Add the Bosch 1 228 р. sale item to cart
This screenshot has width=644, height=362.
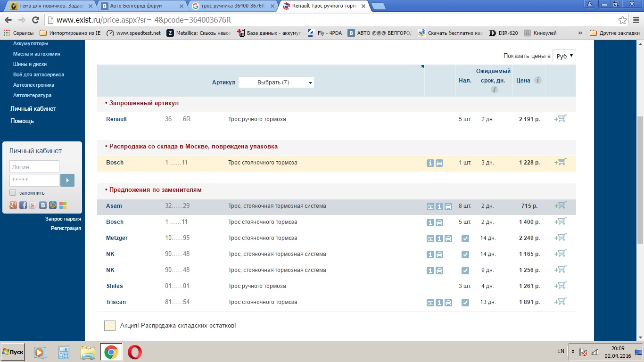(x=561, y=162)
